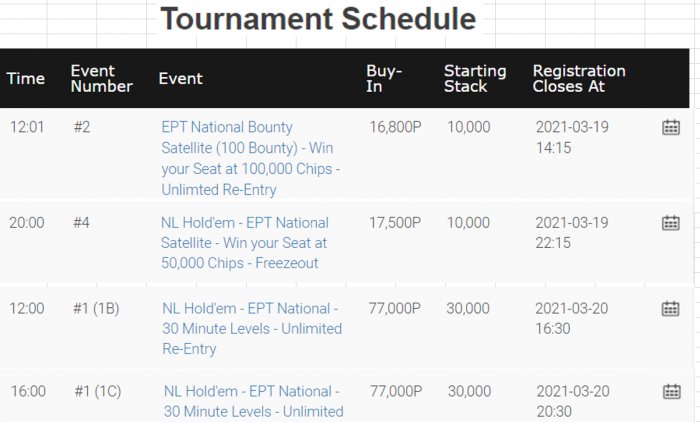Select the 17,500P buy-in cell

click(395, 223)
